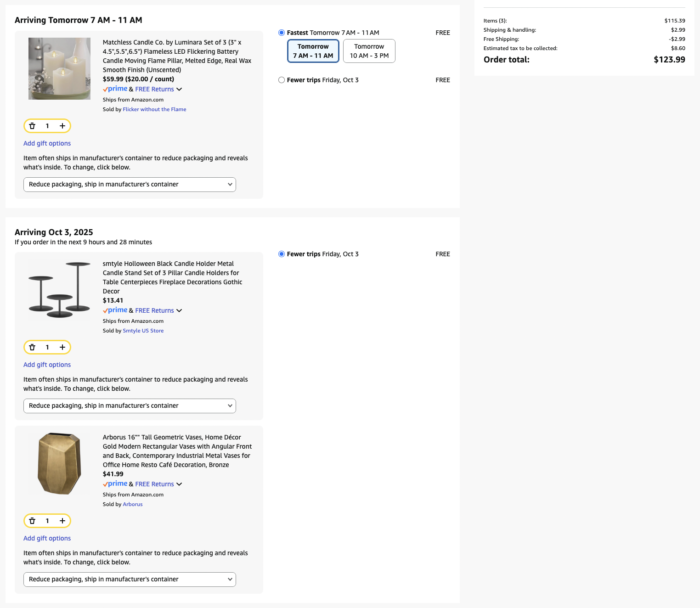Click Order total amount $123.99
700x608 pixels.
point(669,60)
